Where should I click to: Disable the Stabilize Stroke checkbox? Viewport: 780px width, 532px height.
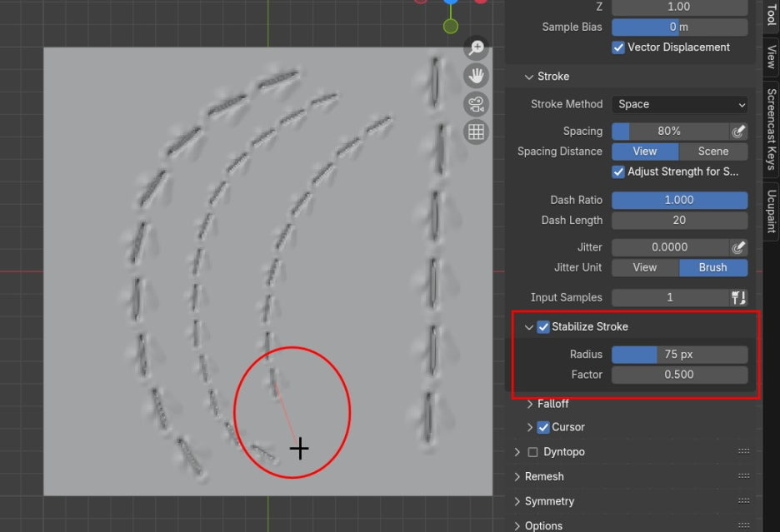pyautogui.click(x=543, y=326)
